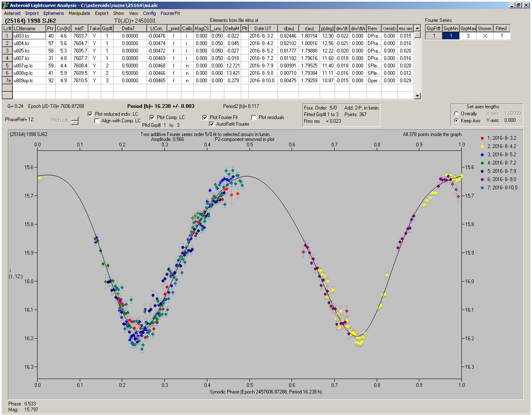The height and width of the screenshot is (415, 532).
Task: Select the Overally axes radio button
Action: [x=456, y=114]
